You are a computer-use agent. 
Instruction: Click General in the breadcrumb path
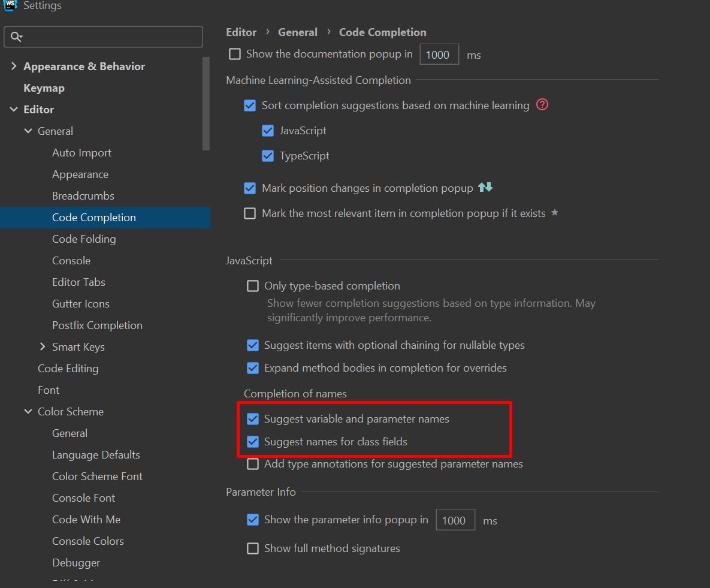(x=298, y=32)
